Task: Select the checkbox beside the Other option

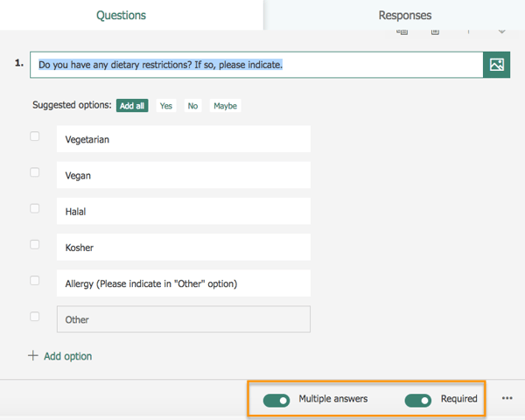Action: coord(35,317)
